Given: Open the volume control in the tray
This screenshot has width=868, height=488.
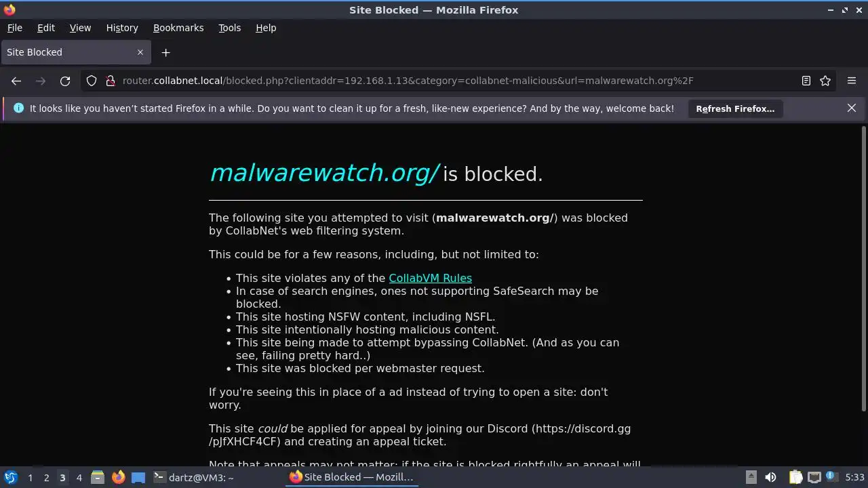Looking at the screenshot, I should pos(770,477).
